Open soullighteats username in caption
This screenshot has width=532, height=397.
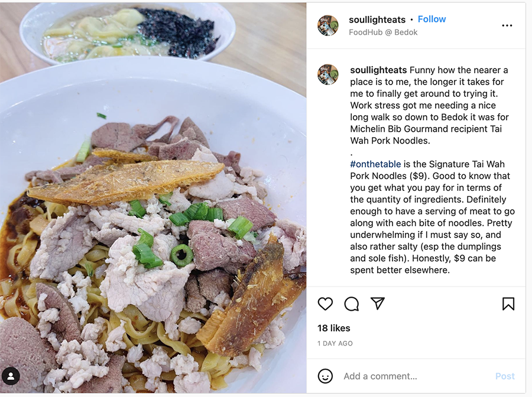378,70
